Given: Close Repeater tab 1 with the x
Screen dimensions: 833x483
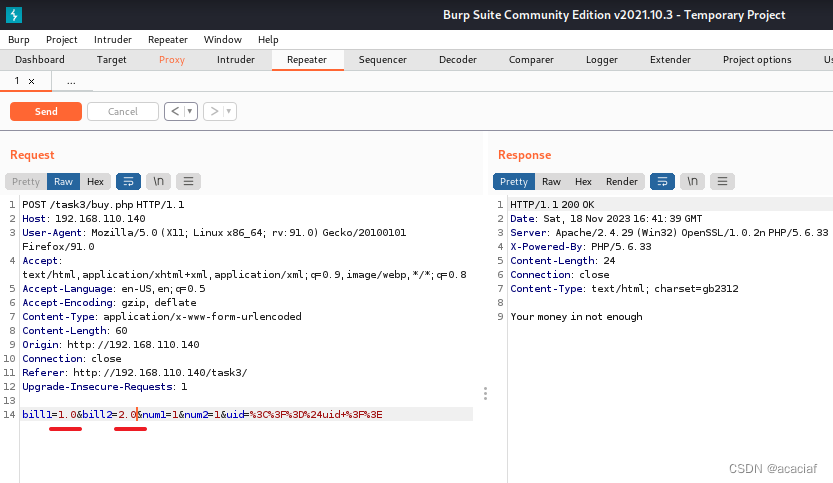Looking at the screenshot, I should (31, 81).
